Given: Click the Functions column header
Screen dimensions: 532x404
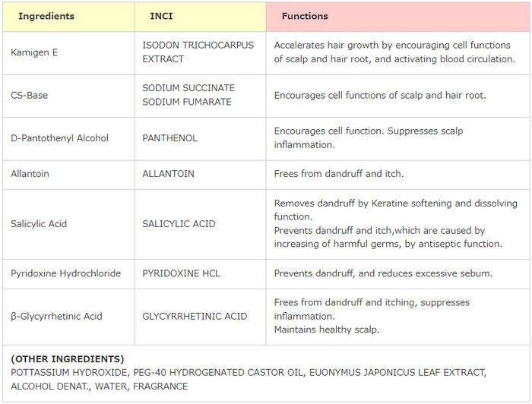Looking at the screenshot, I should pyautogui.click(x=305, y=16).
